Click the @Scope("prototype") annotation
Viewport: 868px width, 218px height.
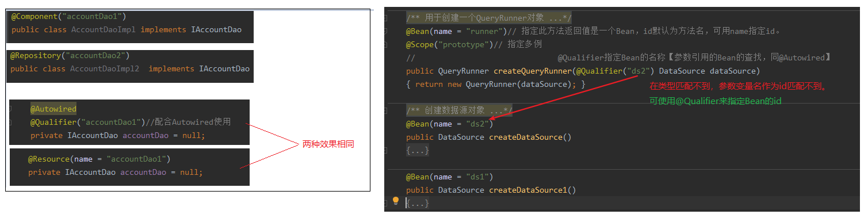point(450,45)
